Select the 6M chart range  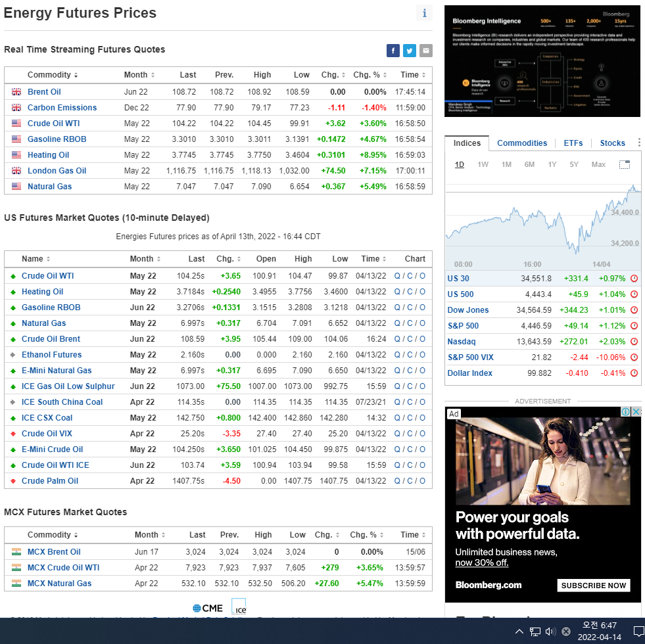[529, 164]
